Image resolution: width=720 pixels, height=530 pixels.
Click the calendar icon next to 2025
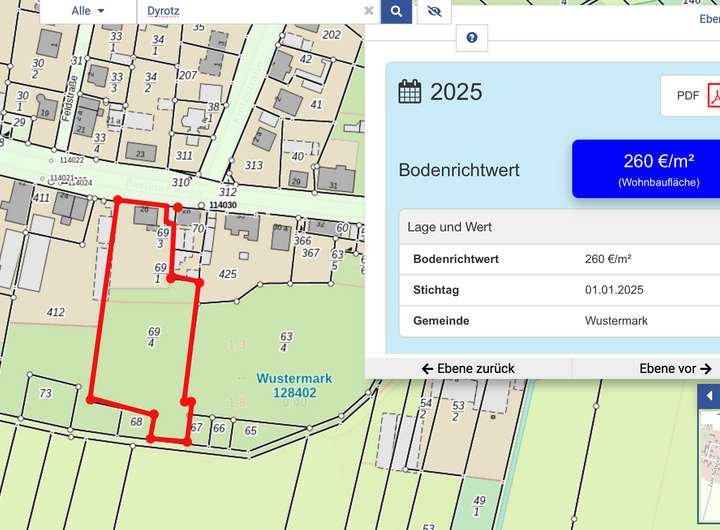click(410, 92)
